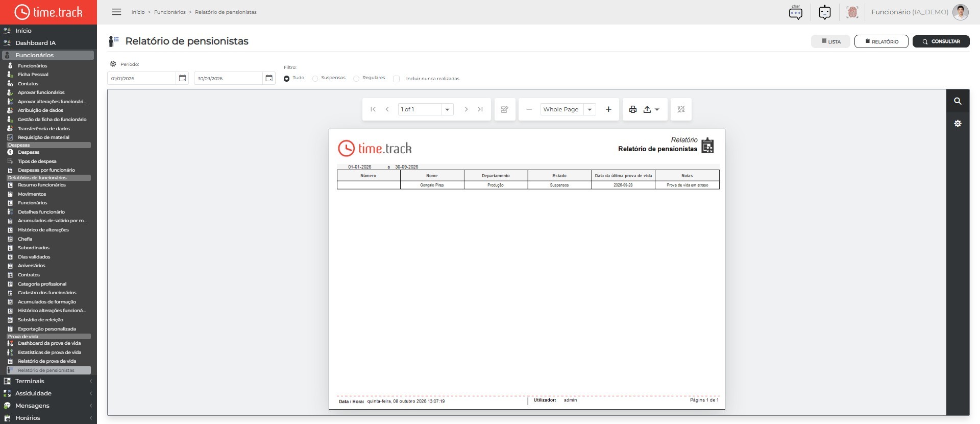Screen dimensions: 980x424
Task: Open the report settings gear in the right panel
Action: tap(958, 124)
